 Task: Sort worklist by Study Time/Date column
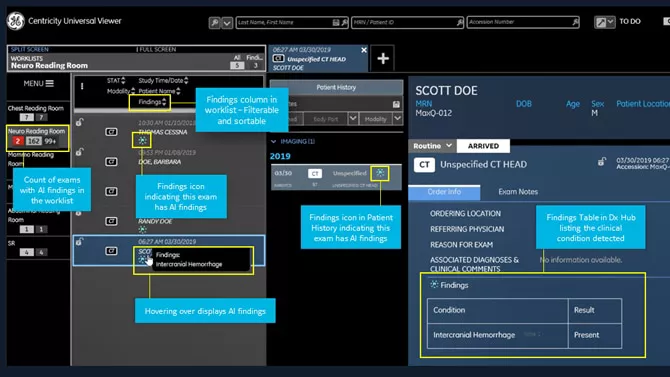(163, 80)
